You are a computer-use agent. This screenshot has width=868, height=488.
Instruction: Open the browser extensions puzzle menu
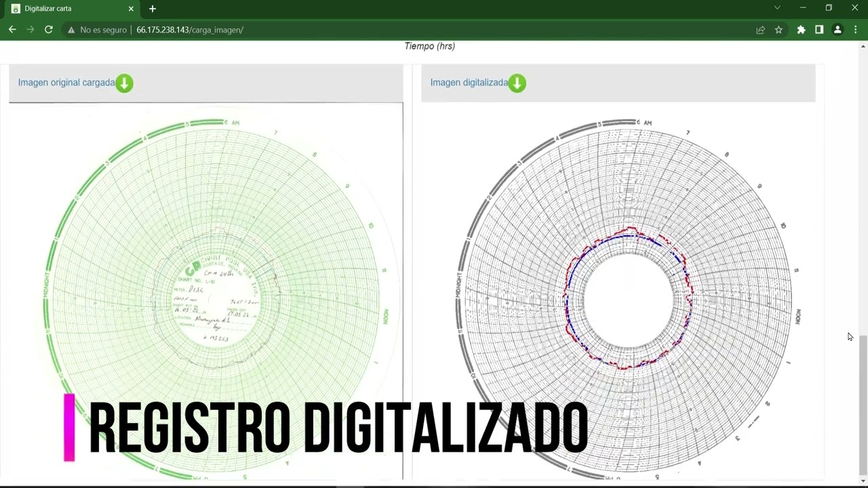point(801,30)
